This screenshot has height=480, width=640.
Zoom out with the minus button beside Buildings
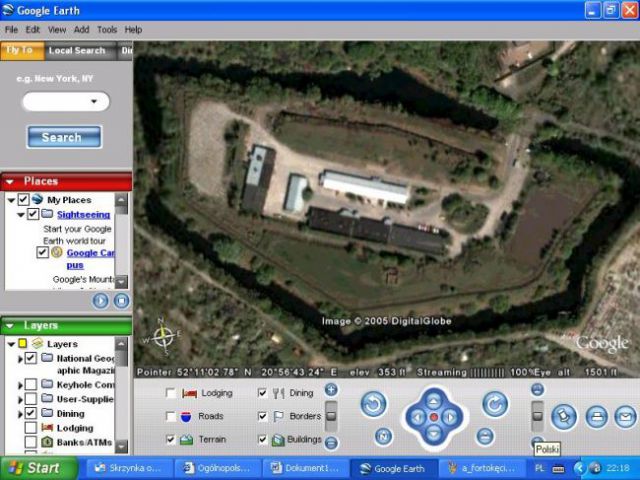pyautogui.click(x=331, y=443)
